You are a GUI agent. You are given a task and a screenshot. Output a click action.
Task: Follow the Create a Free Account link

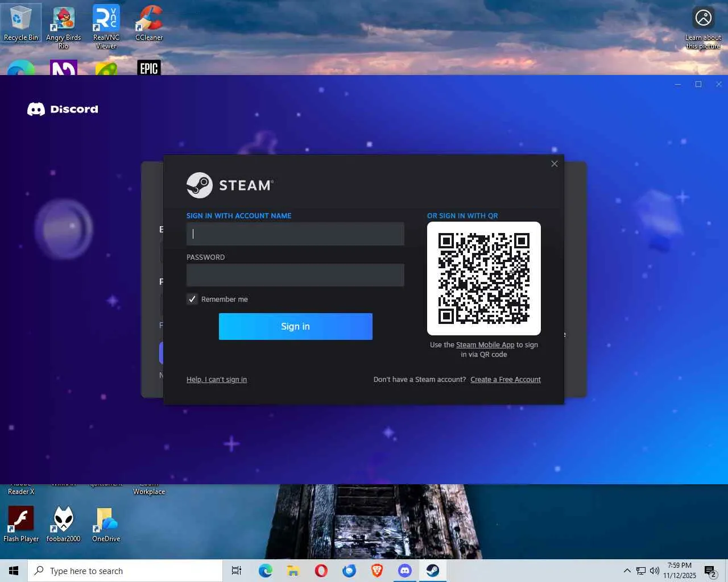[506, 380]
